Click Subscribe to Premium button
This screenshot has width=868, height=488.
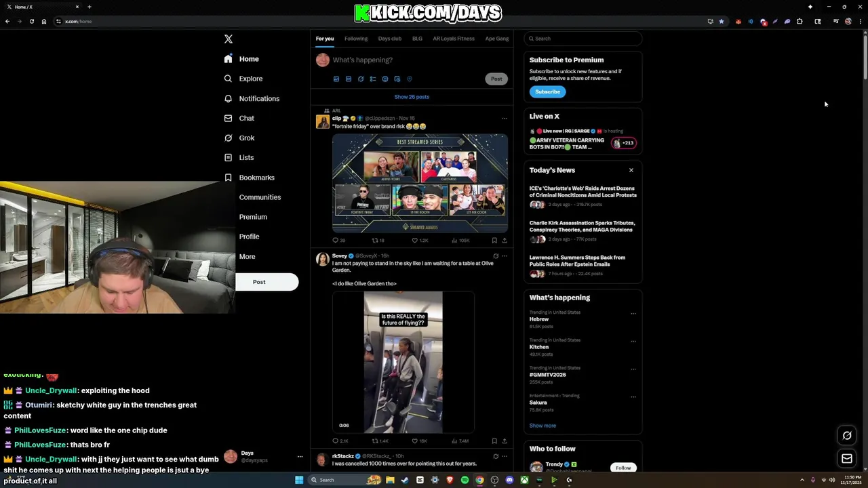point(547,91)
